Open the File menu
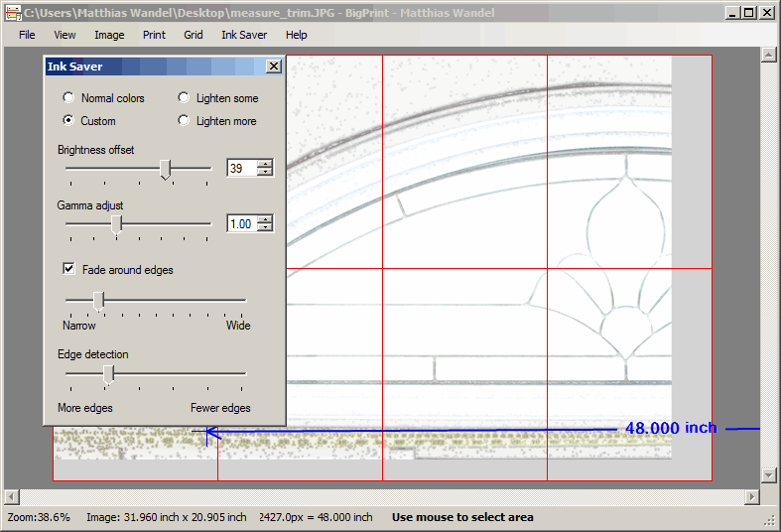 point(27,35)
